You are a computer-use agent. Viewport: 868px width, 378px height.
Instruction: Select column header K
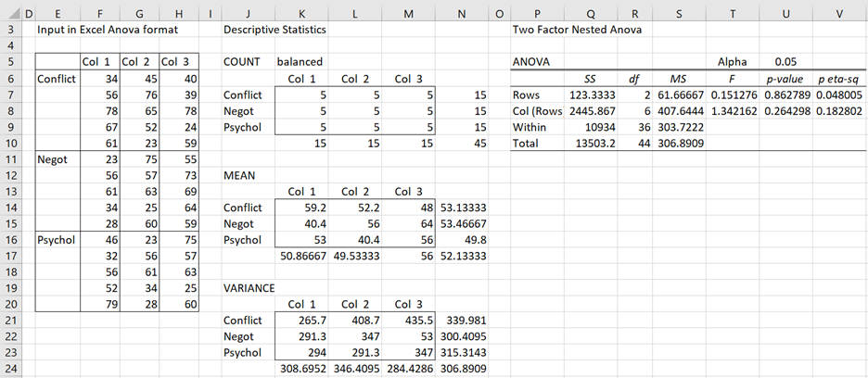(x=300, y=15)
